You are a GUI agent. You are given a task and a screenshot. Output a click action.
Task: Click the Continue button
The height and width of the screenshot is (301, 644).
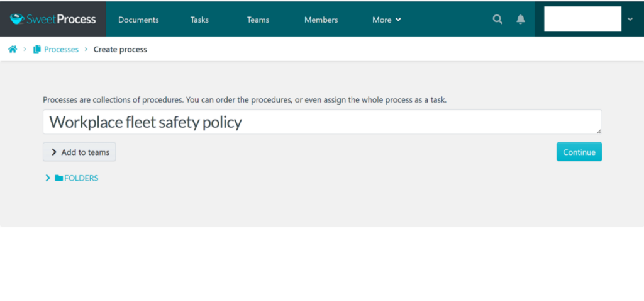point(579,152)
